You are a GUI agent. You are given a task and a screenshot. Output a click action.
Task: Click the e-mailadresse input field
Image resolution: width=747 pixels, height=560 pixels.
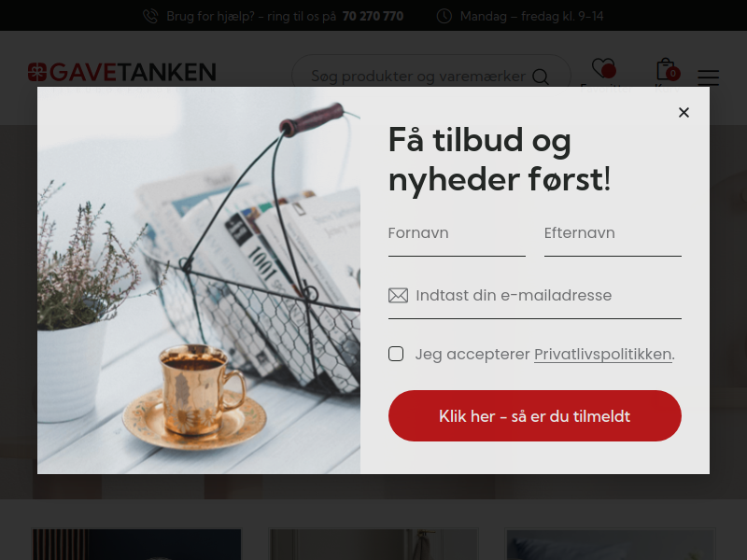pos(534,298)
